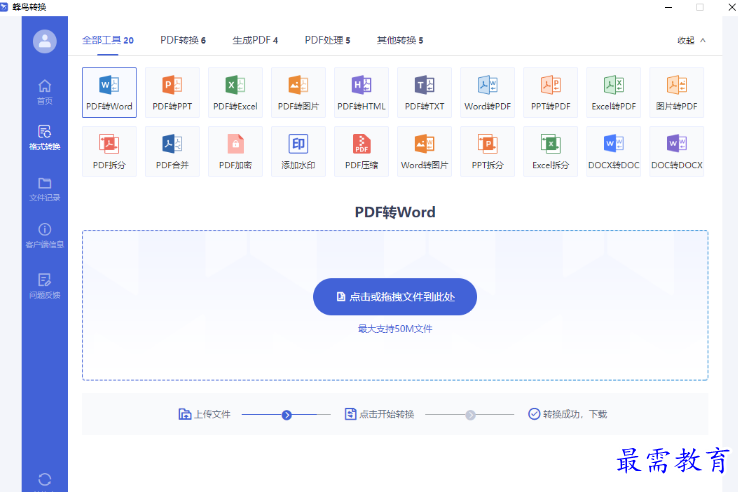Open 问题反馈 in the sidebar
This screenshot has height=492, width=738.
(44, 286)
